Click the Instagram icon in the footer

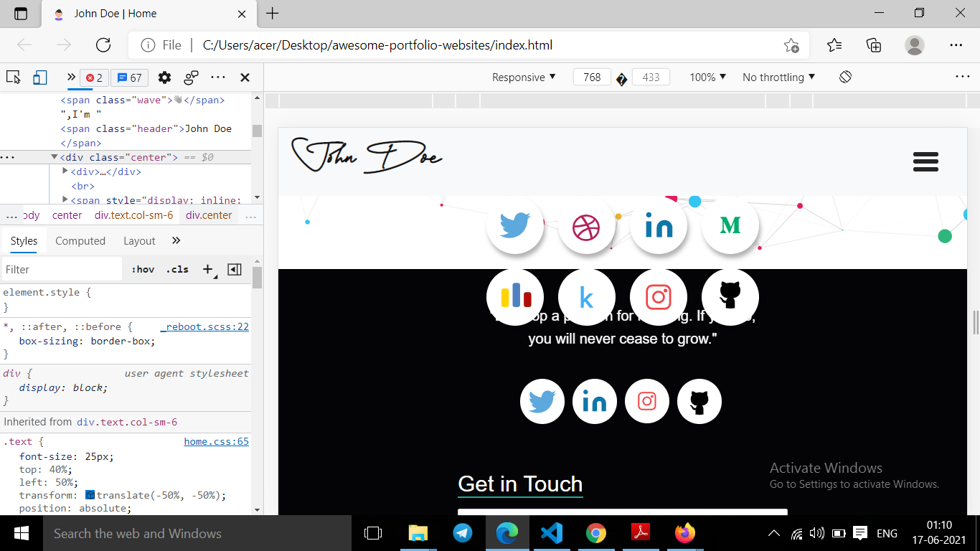tap(646, 401)
